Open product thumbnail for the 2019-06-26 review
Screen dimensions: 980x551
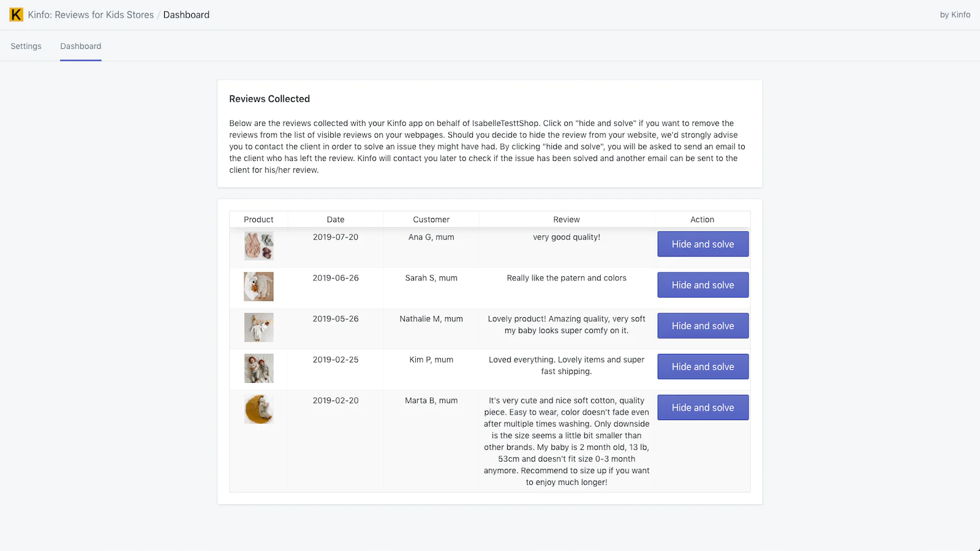259,287
